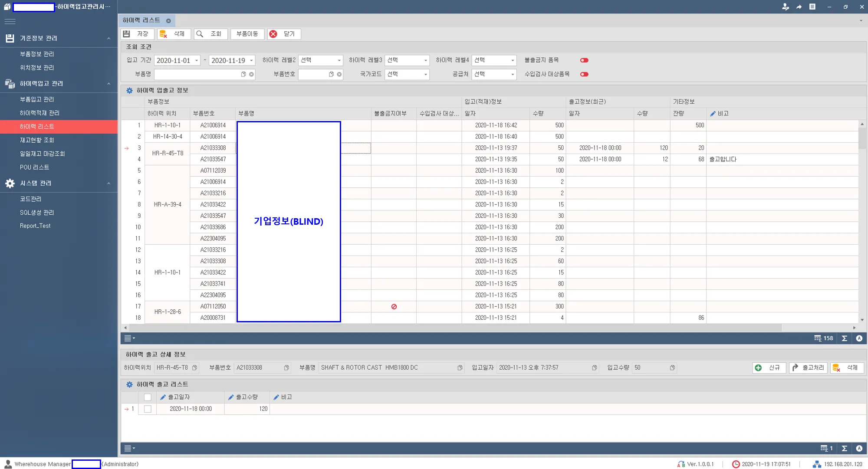Copy the 입고수량 detail field value
The image size is (868, 469).
point(672,368)
